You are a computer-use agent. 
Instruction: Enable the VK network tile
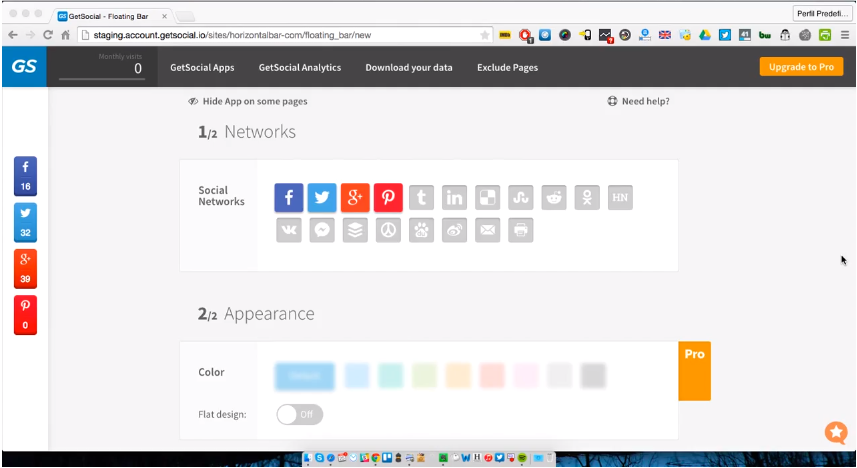289,230
